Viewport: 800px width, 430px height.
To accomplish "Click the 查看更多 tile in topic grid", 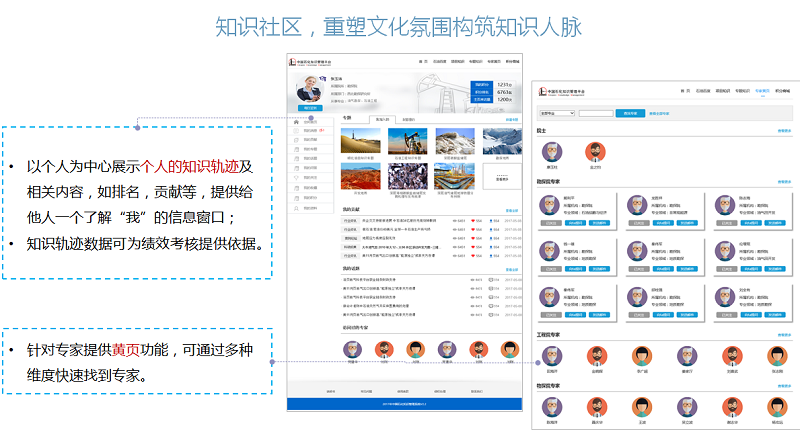I will click(500, 177).
